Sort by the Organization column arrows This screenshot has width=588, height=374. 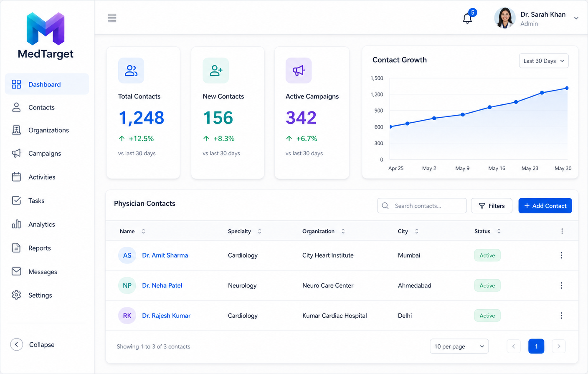click(343, 231)
